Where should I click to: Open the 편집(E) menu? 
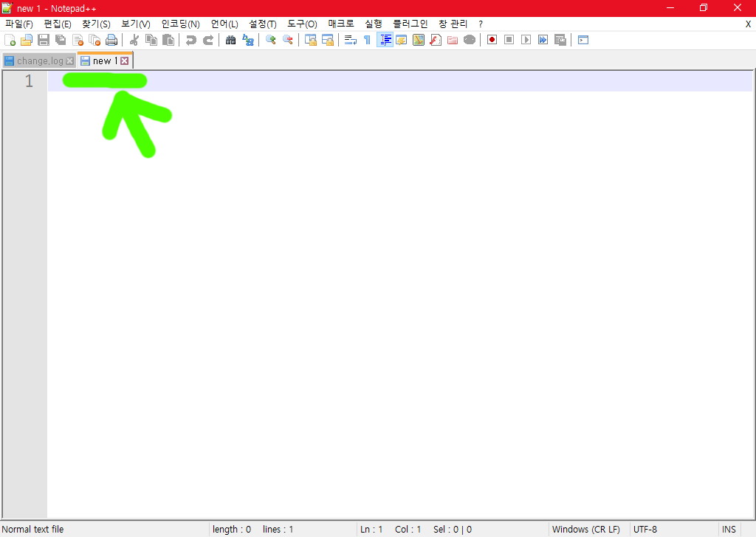(x=58, y=24)
